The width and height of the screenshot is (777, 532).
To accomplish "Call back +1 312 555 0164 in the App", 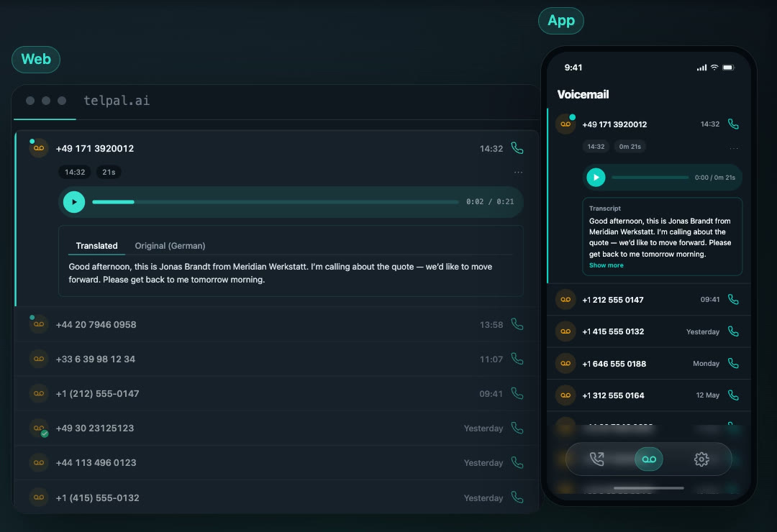I will pos(733,395).
